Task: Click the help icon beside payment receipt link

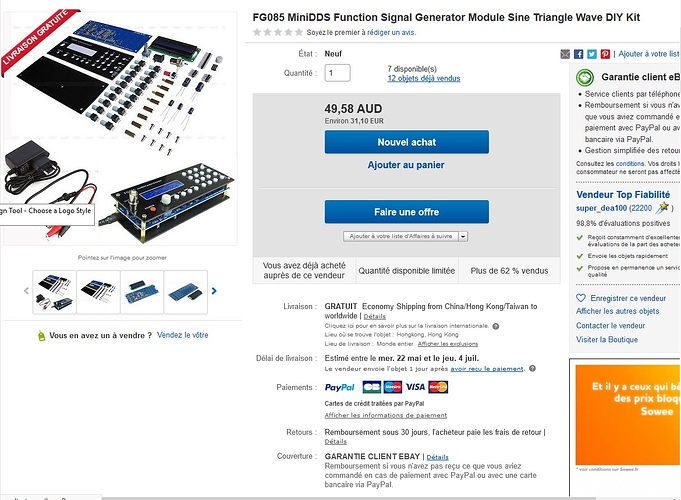Action: click(x=532, y=368)
